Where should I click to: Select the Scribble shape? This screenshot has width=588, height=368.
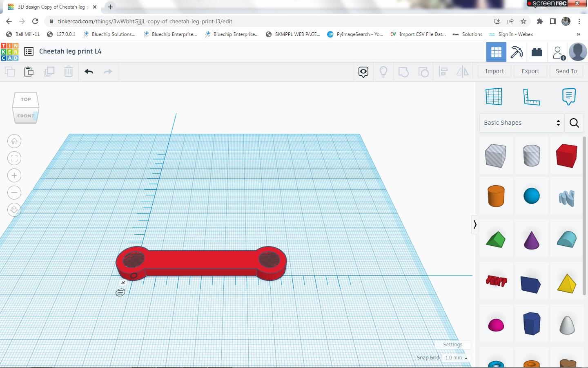[567, 198]
